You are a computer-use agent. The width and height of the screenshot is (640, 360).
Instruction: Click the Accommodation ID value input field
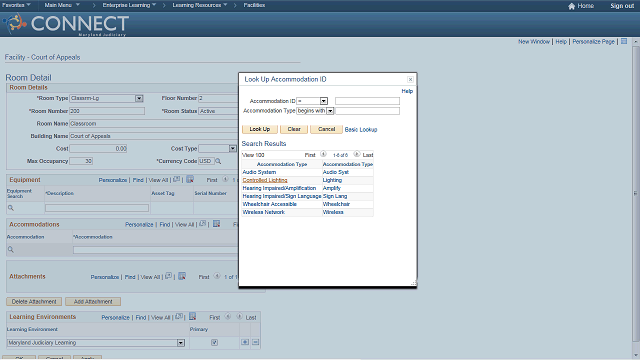coord(367,101)
